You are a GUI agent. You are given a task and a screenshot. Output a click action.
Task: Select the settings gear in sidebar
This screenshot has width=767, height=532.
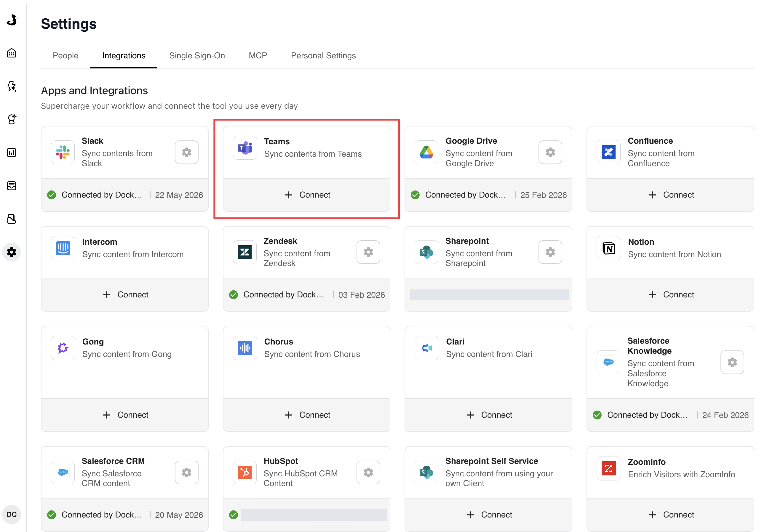coord(12,252)
